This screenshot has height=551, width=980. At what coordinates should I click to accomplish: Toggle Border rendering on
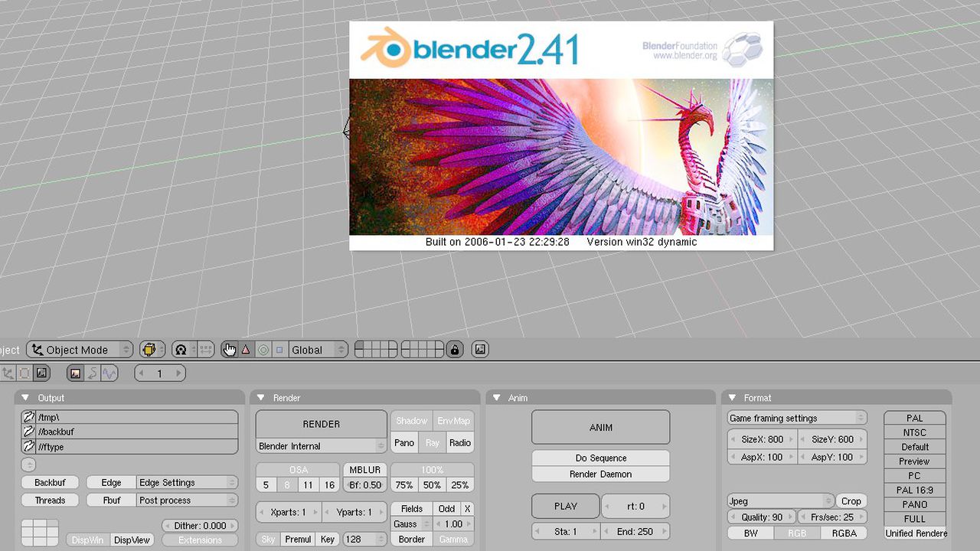click(410, 539)
